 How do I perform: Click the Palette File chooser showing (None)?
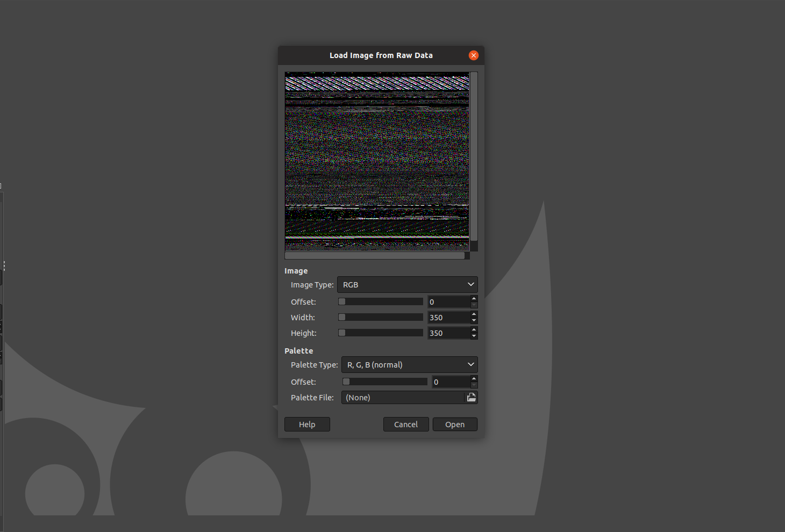pos(409,398)
